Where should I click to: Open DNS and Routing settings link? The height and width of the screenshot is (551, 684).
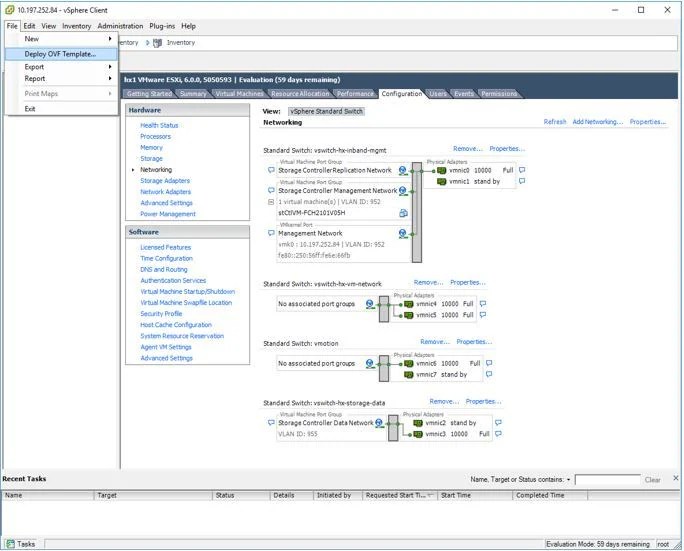click(x=164, y=270)
